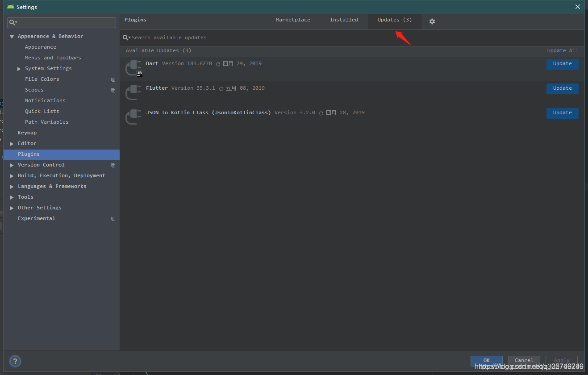The height and width of the screenshot is (375, 588).
Task: Click the Dart plugin icon
Action: click(x=133, y=68)
